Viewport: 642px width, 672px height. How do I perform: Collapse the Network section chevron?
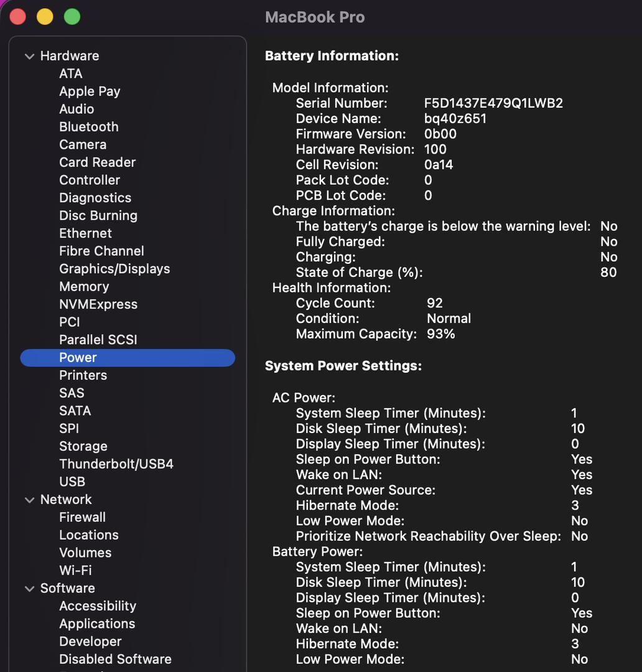(29, 500)
